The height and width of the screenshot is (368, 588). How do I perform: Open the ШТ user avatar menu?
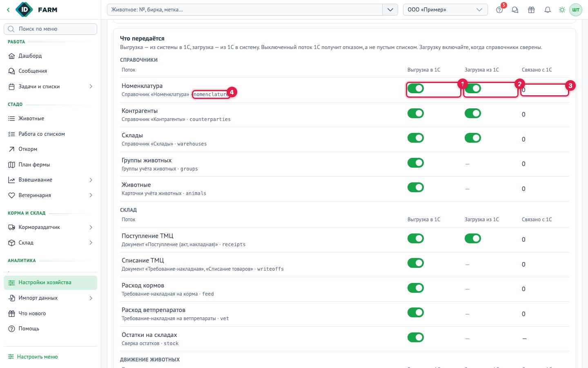[x=576, y=10]
